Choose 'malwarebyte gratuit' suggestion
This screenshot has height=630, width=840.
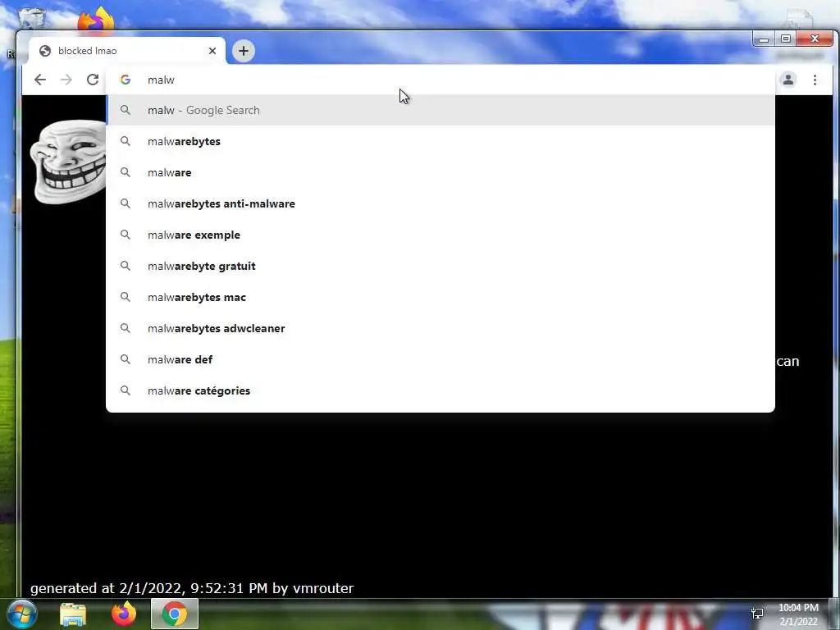(441, 266)
